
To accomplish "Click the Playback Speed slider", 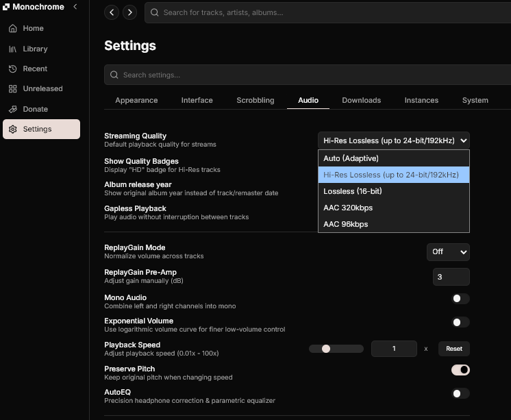I will click(x=336, y=349).
